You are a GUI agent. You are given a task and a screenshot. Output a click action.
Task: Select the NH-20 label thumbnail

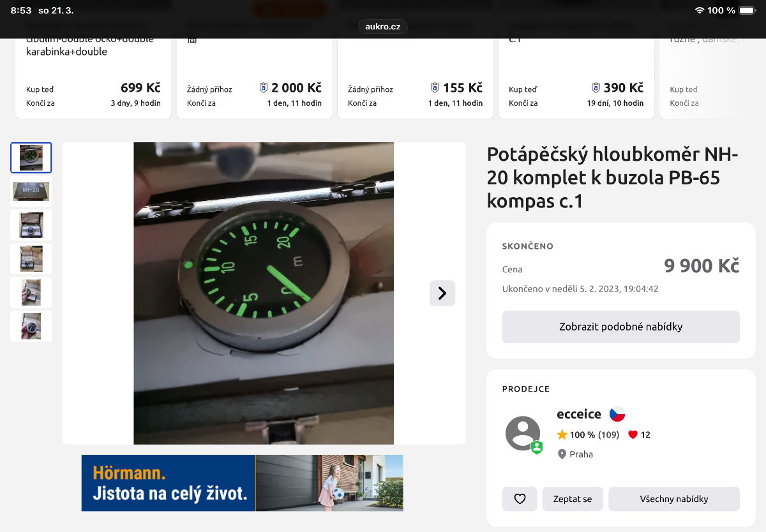coord(31,191)
